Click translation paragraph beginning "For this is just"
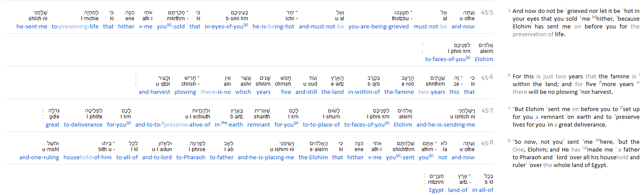 571,84
